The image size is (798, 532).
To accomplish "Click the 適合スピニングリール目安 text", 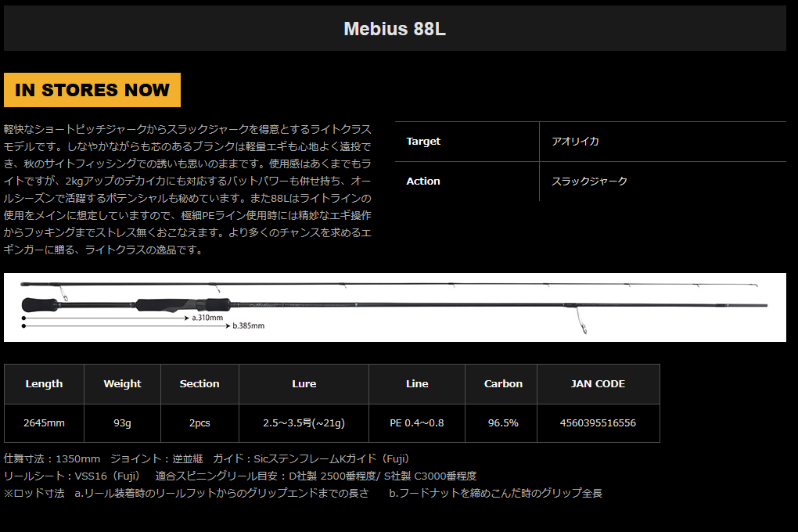I will pyautogui.click(x=316, y=476).
